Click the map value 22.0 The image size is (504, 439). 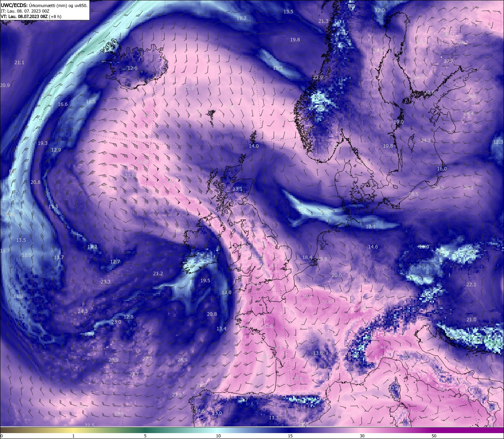click(x=430, y=93)
